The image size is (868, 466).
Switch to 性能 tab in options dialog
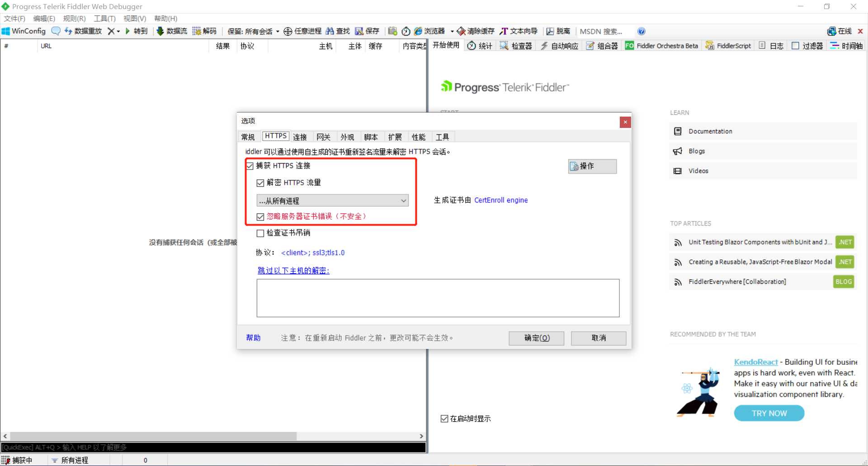pyautogui.click(x=419, y=137)
